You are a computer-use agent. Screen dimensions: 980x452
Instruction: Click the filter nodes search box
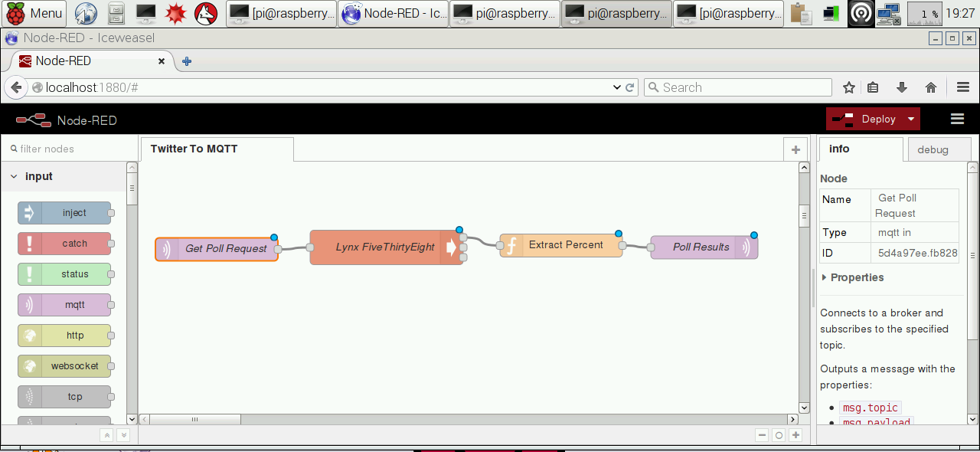[x=69, y=149]
